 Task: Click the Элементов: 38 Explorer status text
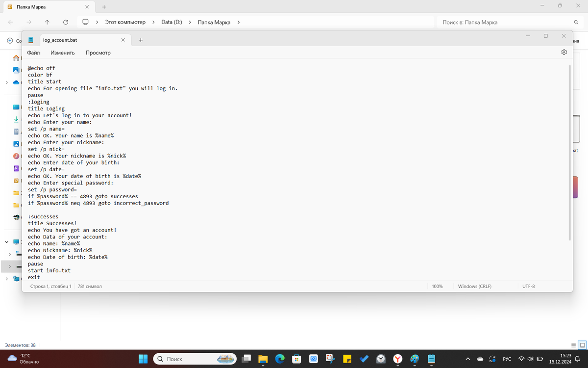20,345
